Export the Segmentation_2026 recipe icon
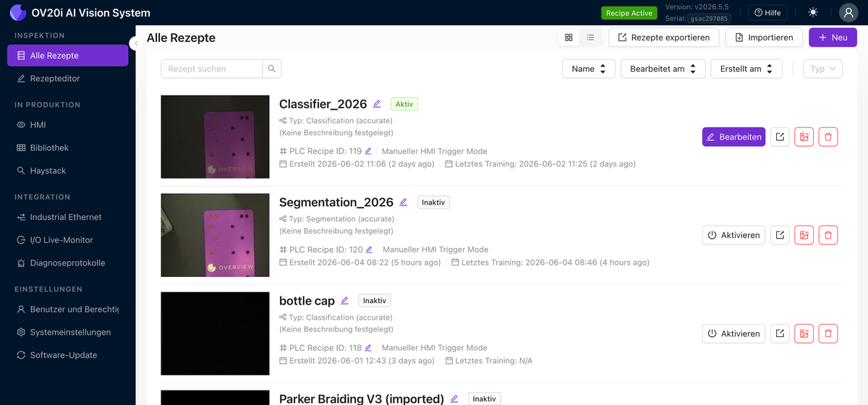868x405 pixels. pyautogui.click(x=780, y=235)
